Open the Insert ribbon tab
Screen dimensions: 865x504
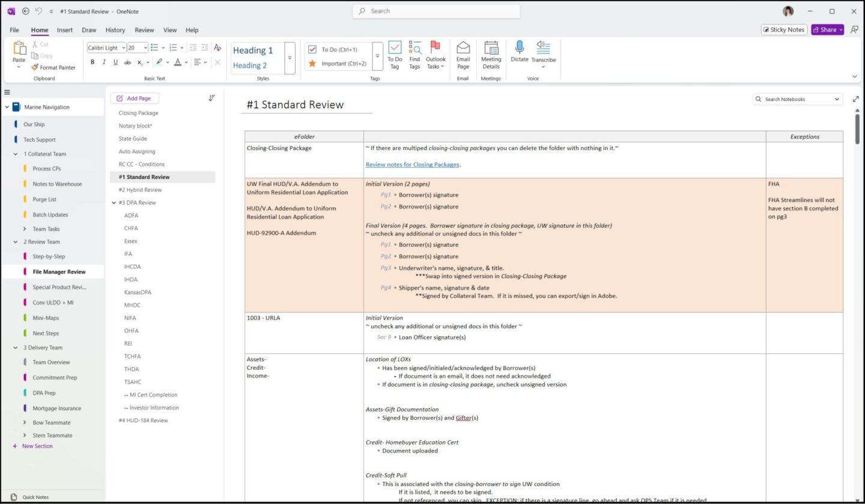tap(65, 30)
